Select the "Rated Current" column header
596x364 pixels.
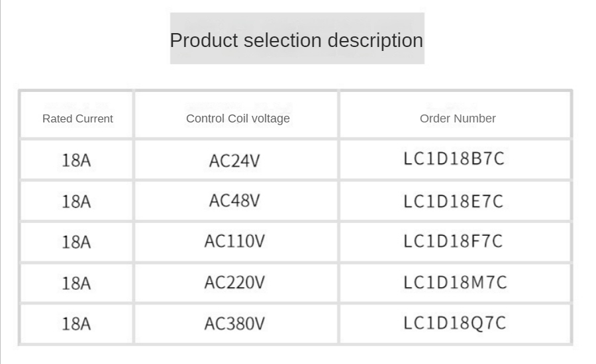coord(77,119)
